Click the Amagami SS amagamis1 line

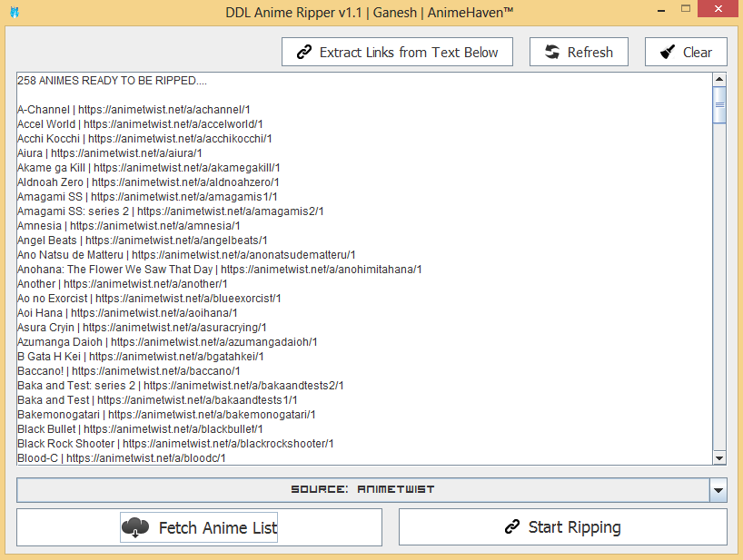tap(147, 196)
